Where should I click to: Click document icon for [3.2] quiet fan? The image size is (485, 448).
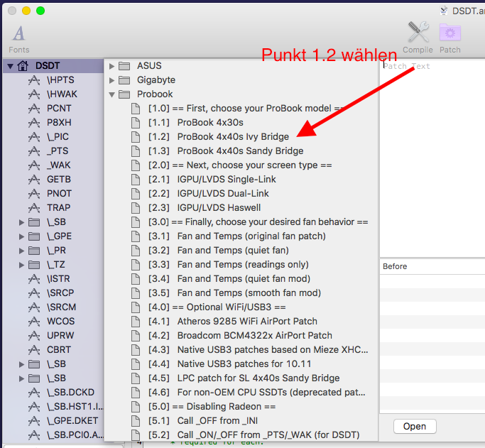136,251
